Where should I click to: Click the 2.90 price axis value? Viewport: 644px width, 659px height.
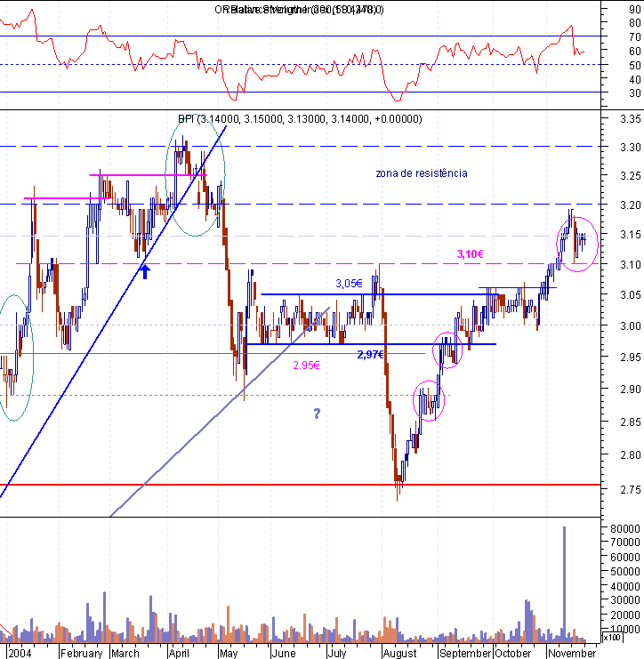coord(631,390)
